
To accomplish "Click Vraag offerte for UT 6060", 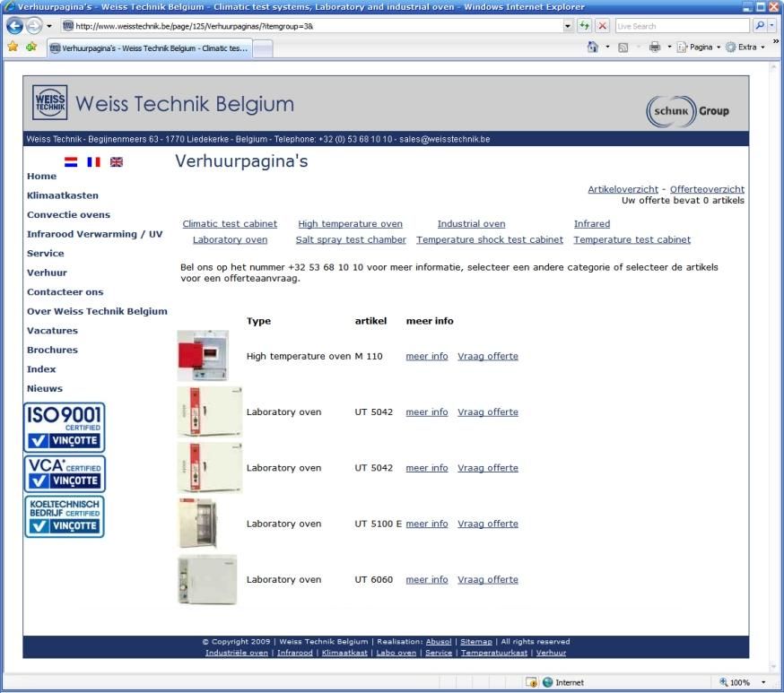I will 487,579.
